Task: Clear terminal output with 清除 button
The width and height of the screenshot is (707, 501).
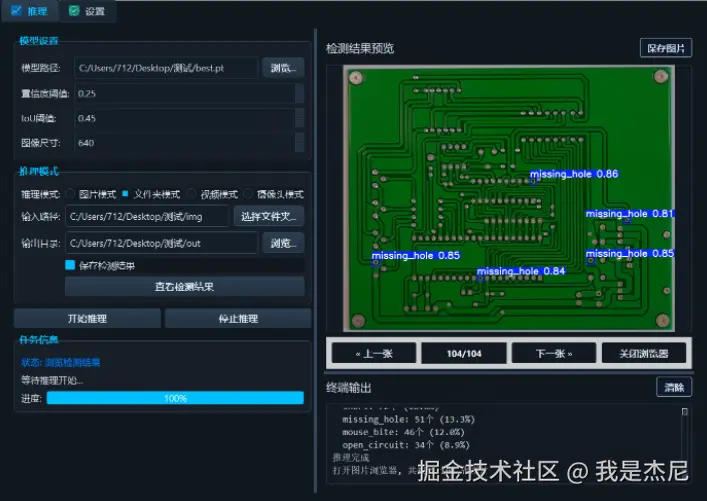Action: pos(673,387)
